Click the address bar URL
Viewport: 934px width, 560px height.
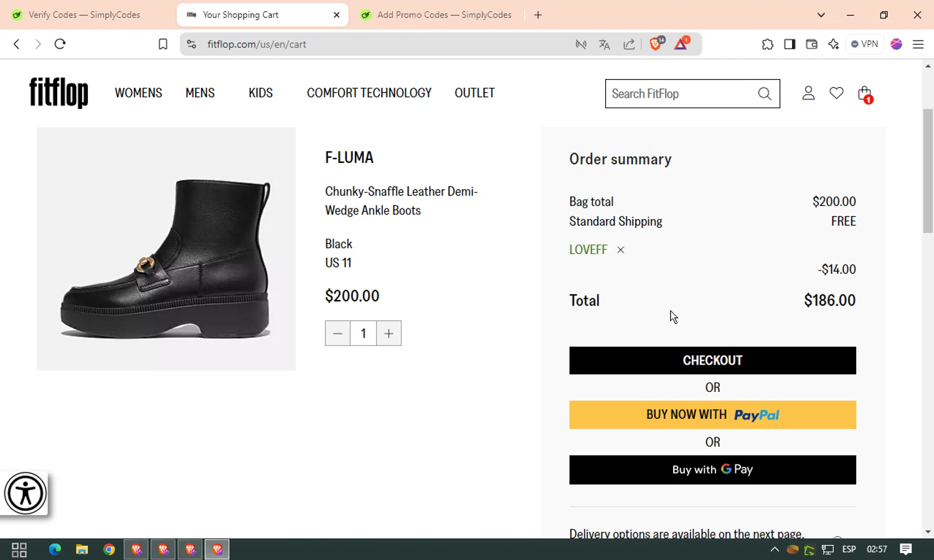click(257, 44)
